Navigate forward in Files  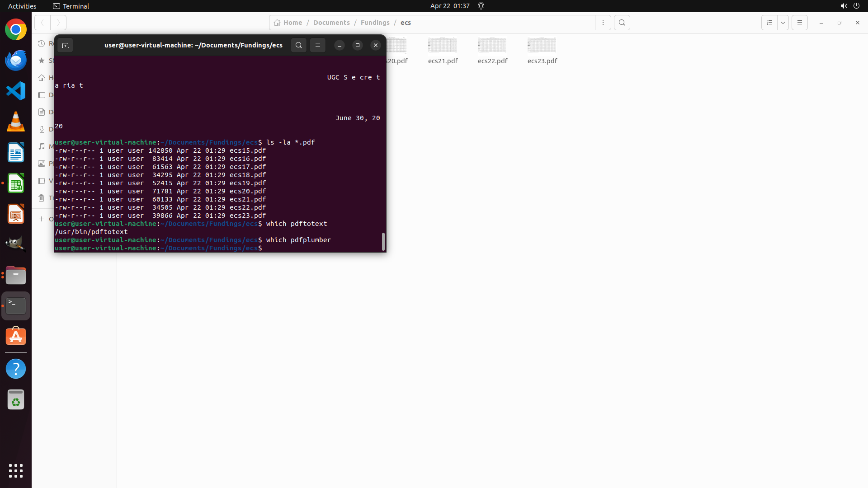click(58, 23)
